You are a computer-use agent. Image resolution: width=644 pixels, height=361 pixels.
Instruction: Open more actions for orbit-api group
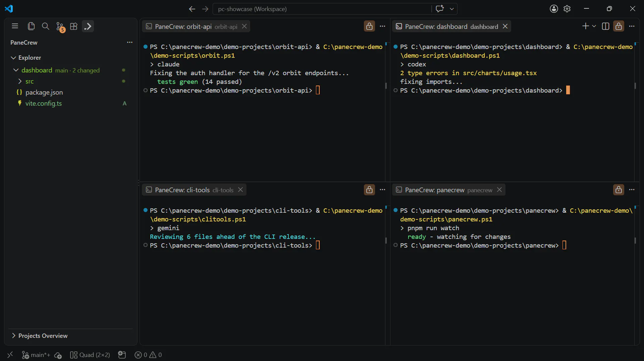(382, 26)
